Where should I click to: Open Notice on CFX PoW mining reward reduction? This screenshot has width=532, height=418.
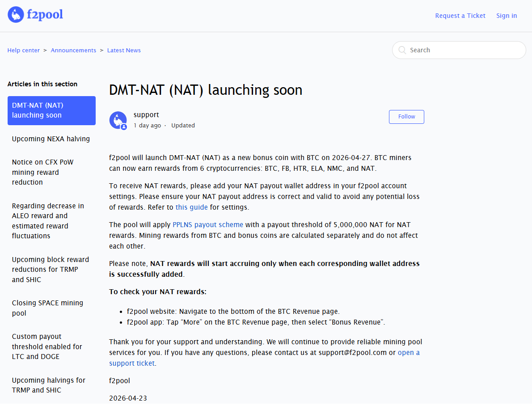pos(43,172)
